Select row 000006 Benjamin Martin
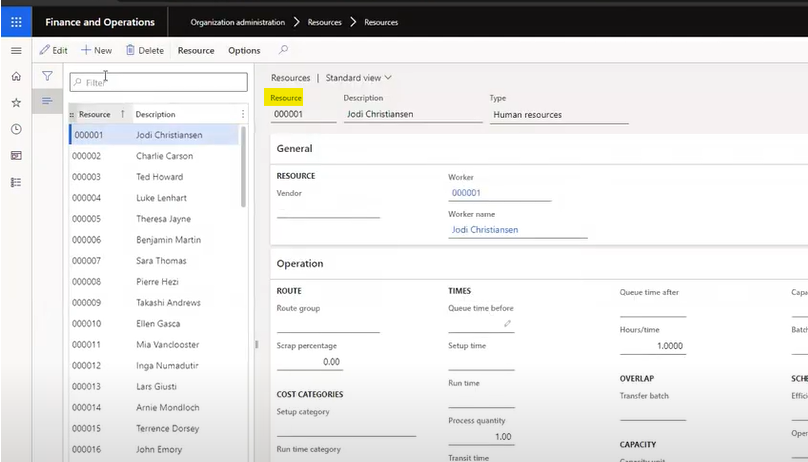Screen dimensions: 808x462 pyautogui.click(x=154, y=240)
